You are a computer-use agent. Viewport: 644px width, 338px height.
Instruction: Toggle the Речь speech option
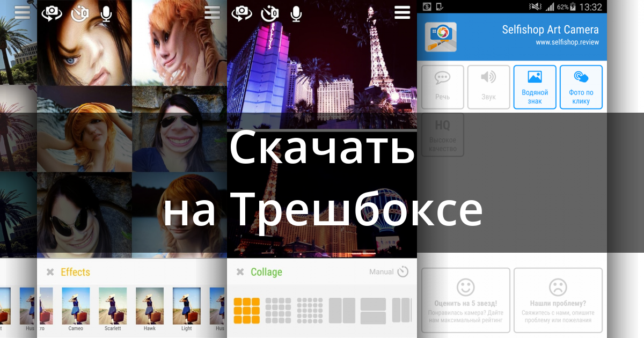coord(443,87)
